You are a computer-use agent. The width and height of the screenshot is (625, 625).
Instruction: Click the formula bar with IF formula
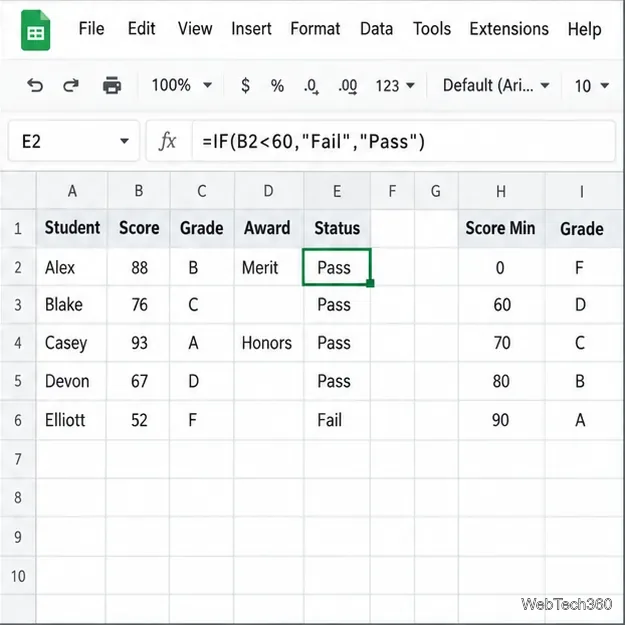tap(403, 141)
